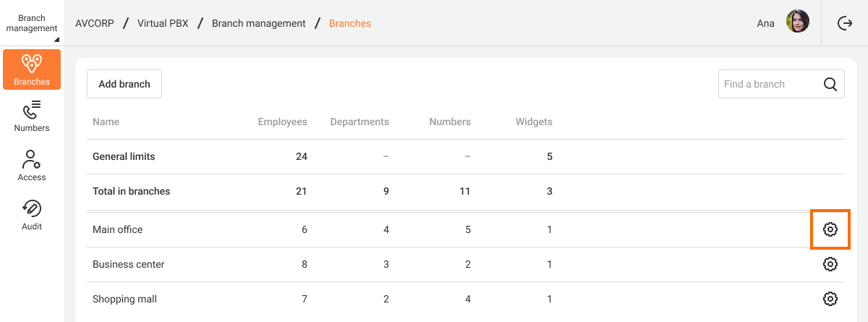Navigate to AVCORP breadcrumb

tap(94, 23)
